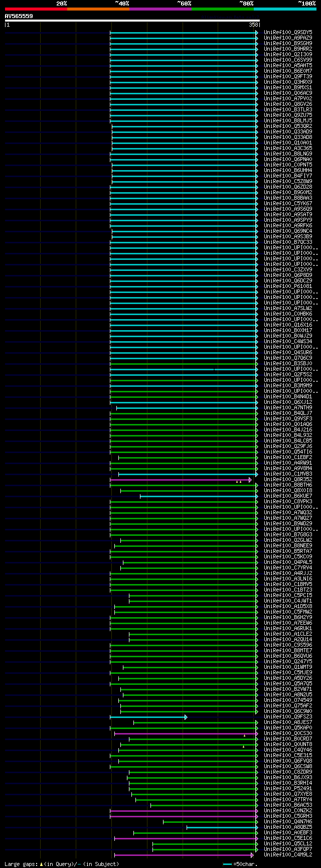Click the short cyan alignment bar of UniRef100_Q9FSZ3
The image size is (321, 868).
click(x=148, y=717)
